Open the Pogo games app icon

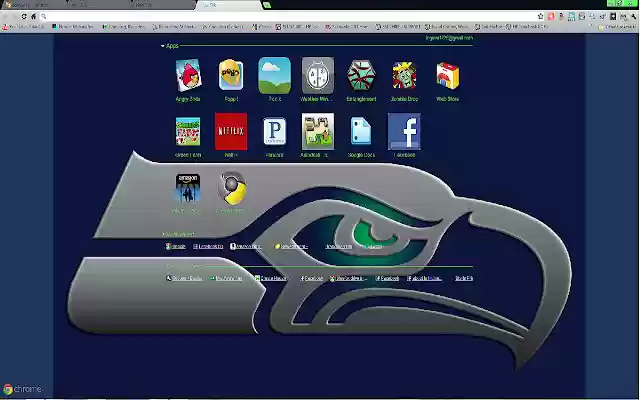click(231, 75)
